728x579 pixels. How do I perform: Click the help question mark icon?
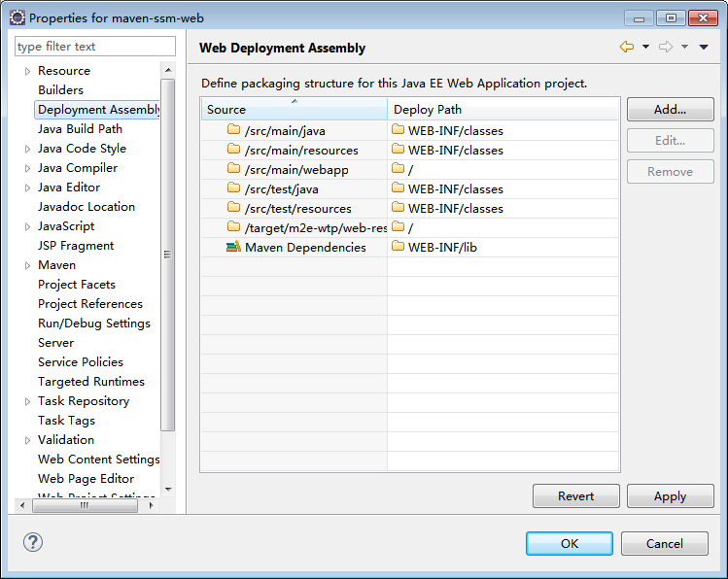point(33,542)
